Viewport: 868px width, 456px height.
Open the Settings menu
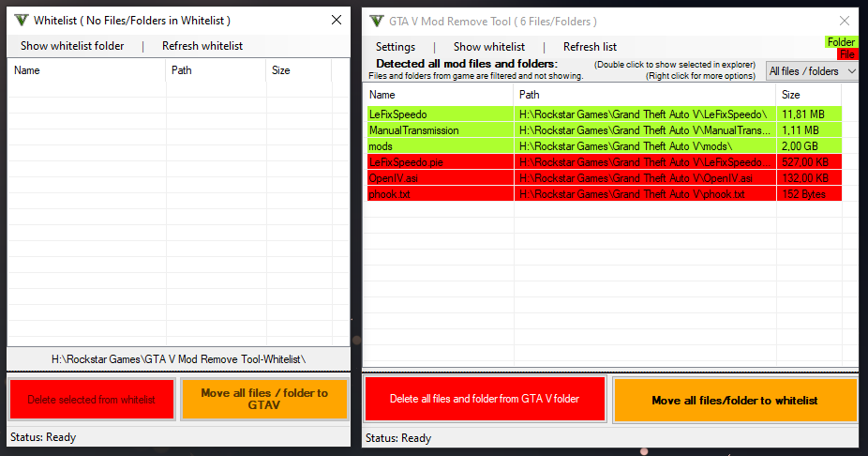(396, 47)
